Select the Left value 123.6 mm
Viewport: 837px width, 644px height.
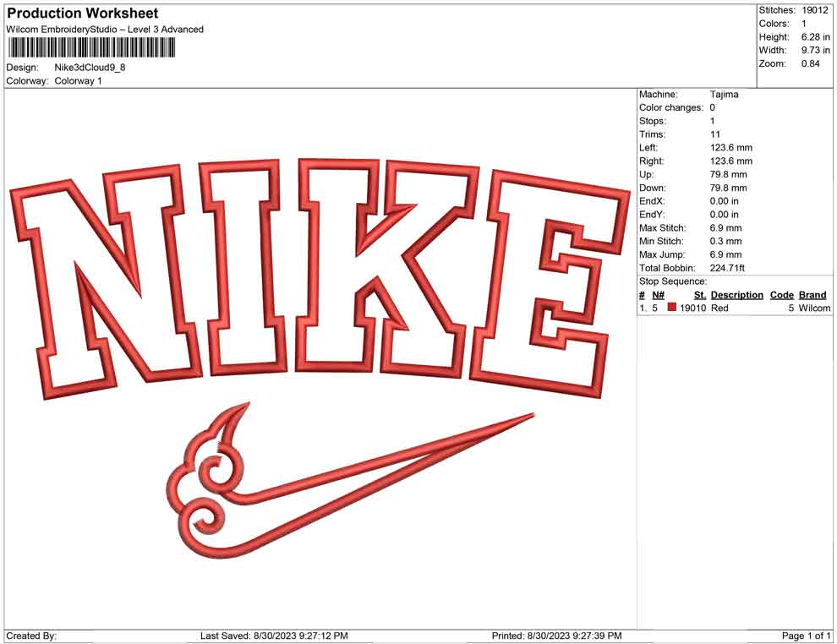730,148
